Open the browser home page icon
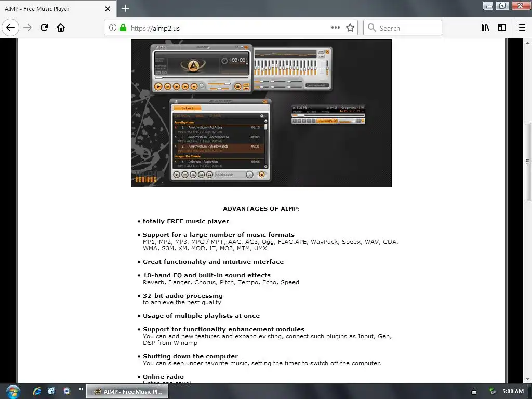The height and width of the screenshot is (399, 532). (x=61, y=28)
